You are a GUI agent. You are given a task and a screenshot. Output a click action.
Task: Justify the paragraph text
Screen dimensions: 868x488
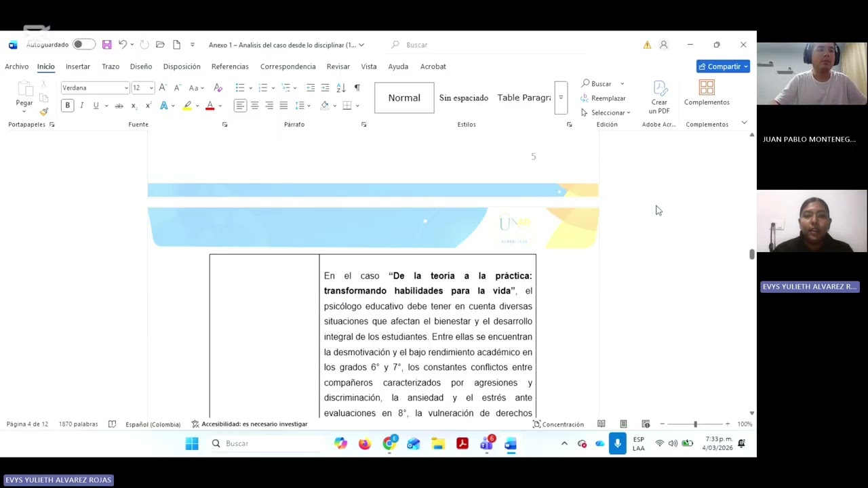coord(283,106)
